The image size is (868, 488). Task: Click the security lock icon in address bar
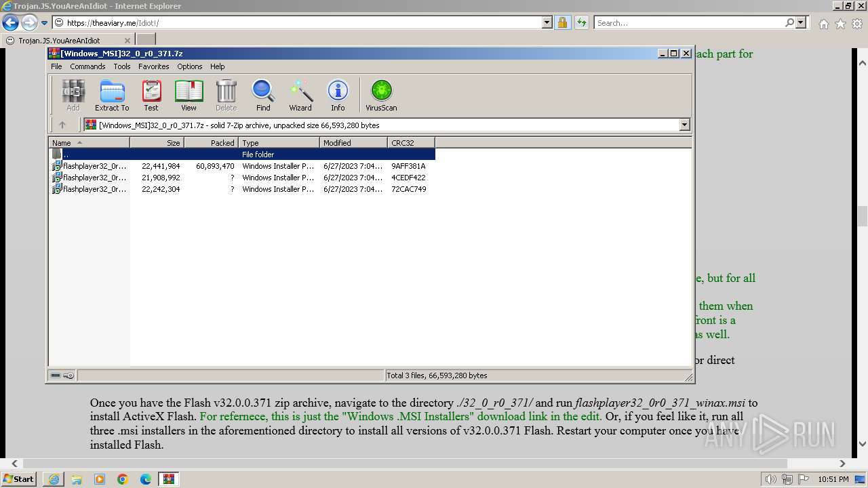click(562, 23)
